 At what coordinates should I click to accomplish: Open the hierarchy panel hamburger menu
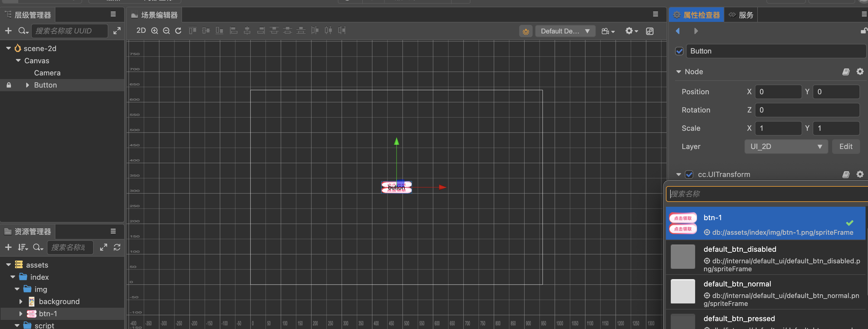(113, 14)
